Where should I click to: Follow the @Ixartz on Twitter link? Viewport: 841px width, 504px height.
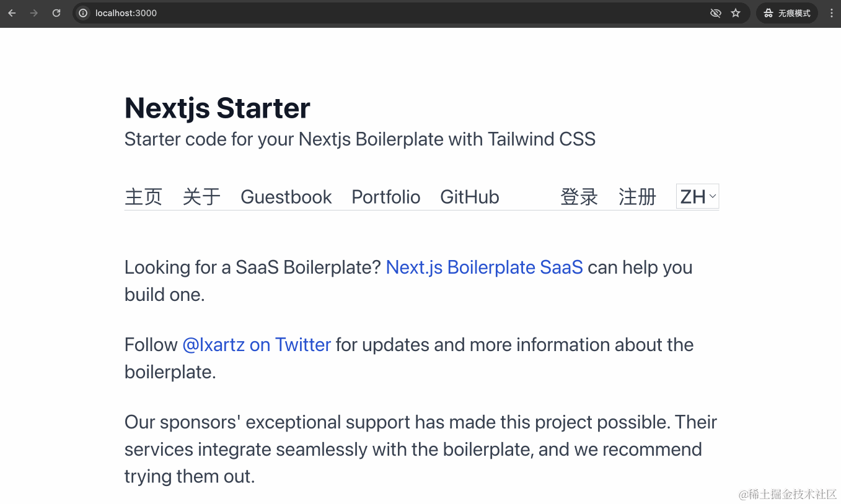pyautogui.click(x=257, y=345)
